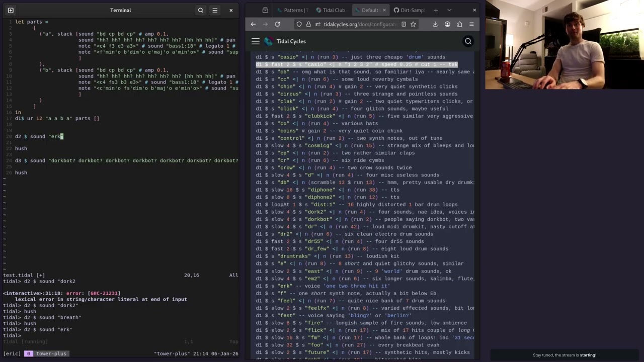The height and width of the screenshot is (362, 644).
Task: Click the tmux [eric] session name
Action: click(x=12, y=353)
